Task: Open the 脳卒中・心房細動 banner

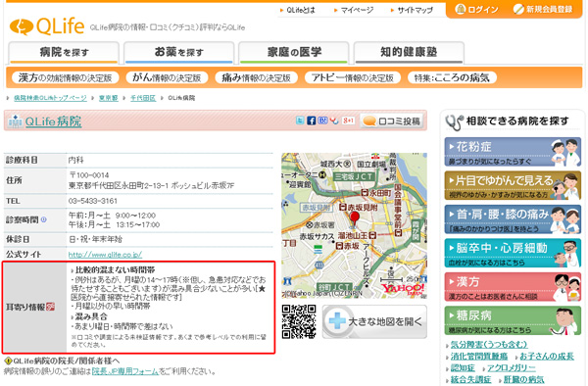Action: click(513, 253)
